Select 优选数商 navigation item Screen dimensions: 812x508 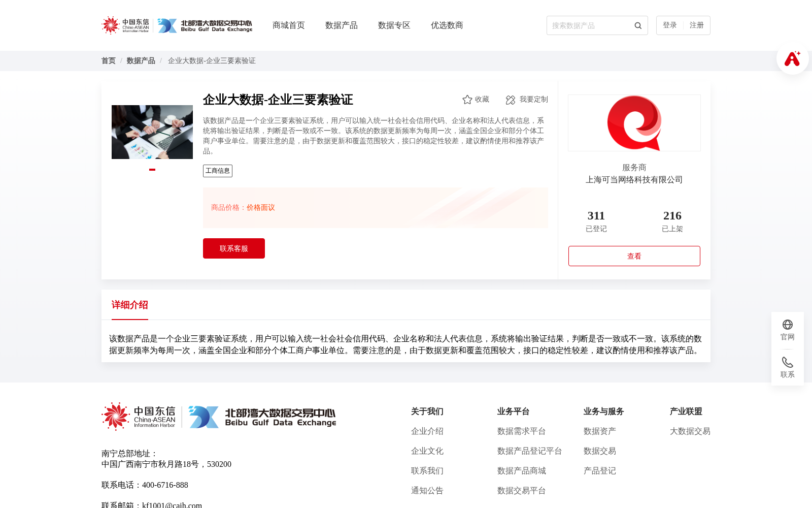[447, 25]
